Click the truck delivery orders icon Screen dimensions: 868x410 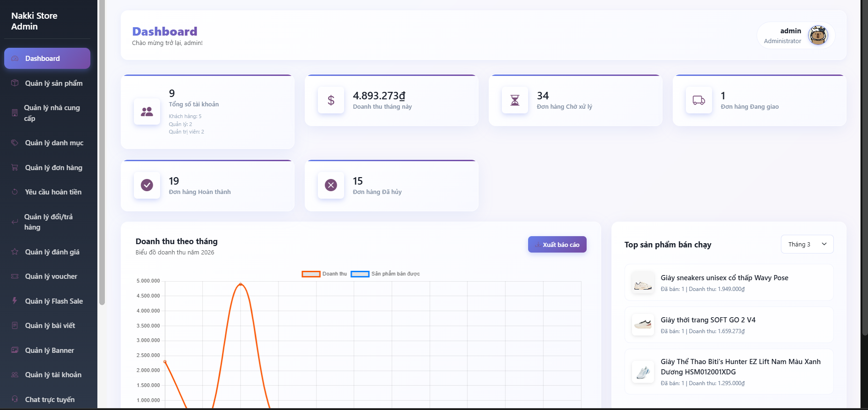point(699,100)
